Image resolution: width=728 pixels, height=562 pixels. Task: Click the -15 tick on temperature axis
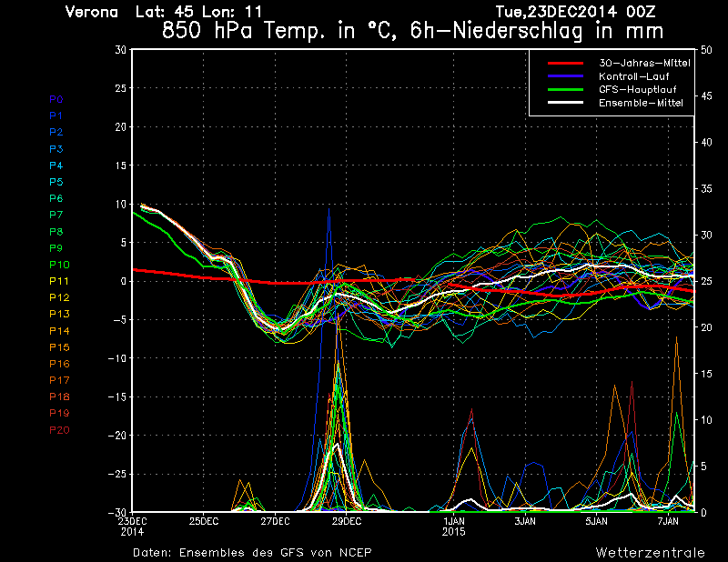116,397
